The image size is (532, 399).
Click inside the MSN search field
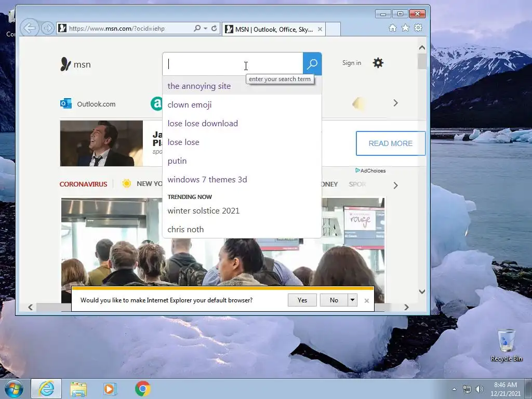pos(233,64)
